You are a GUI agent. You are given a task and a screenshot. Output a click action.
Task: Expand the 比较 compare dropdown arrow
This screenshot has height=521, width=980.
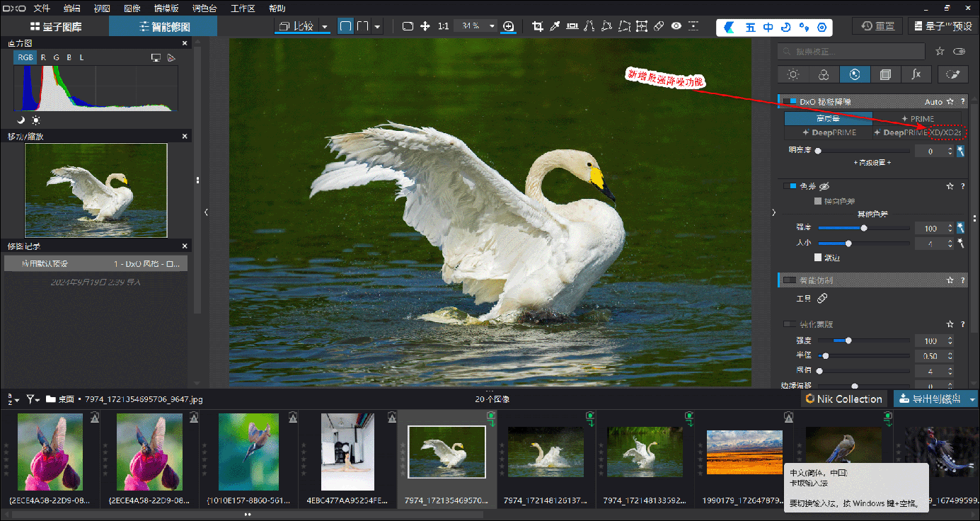tap(325, 27)
